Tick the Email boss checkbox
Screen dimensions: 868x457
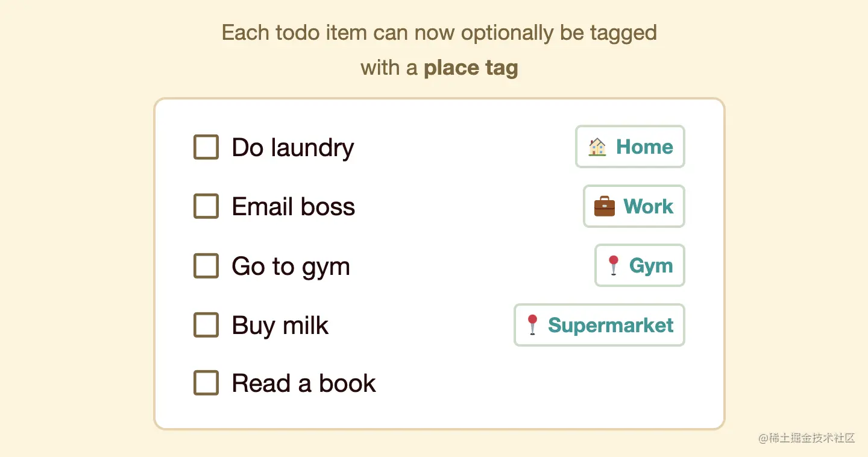coord(206,207)
